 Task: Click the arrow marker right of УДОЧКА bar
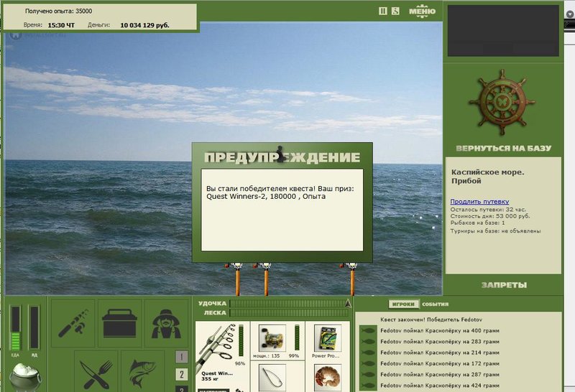click(348, 304)
